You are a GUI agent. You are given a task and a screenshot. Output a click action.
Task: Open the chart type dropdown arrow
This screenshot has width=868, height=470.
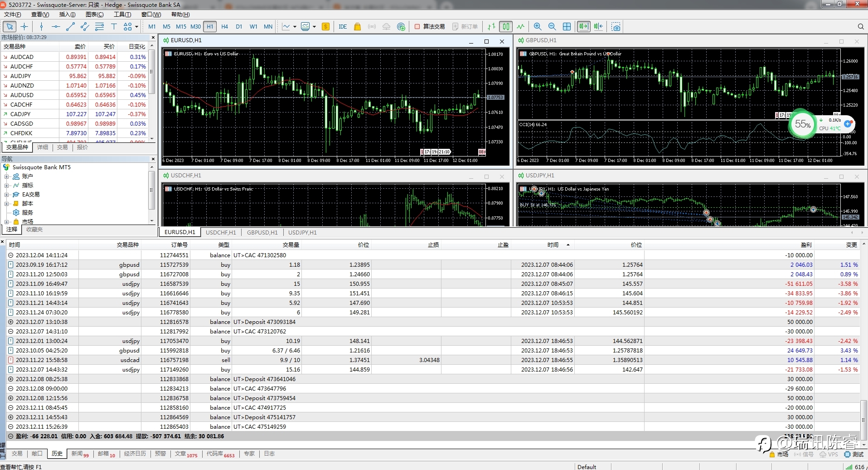tap(295, 27)
